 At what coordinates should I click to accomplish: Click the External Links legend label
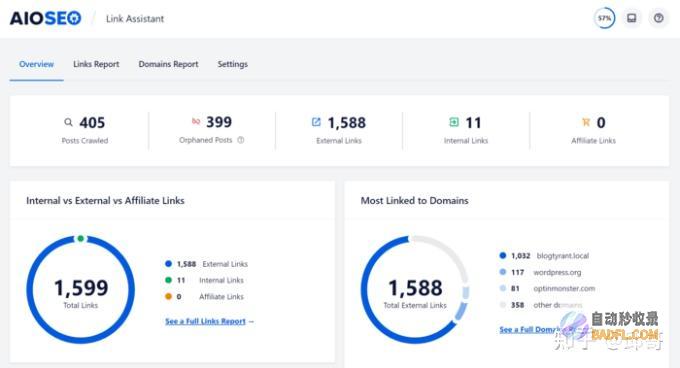pos(225,264)
